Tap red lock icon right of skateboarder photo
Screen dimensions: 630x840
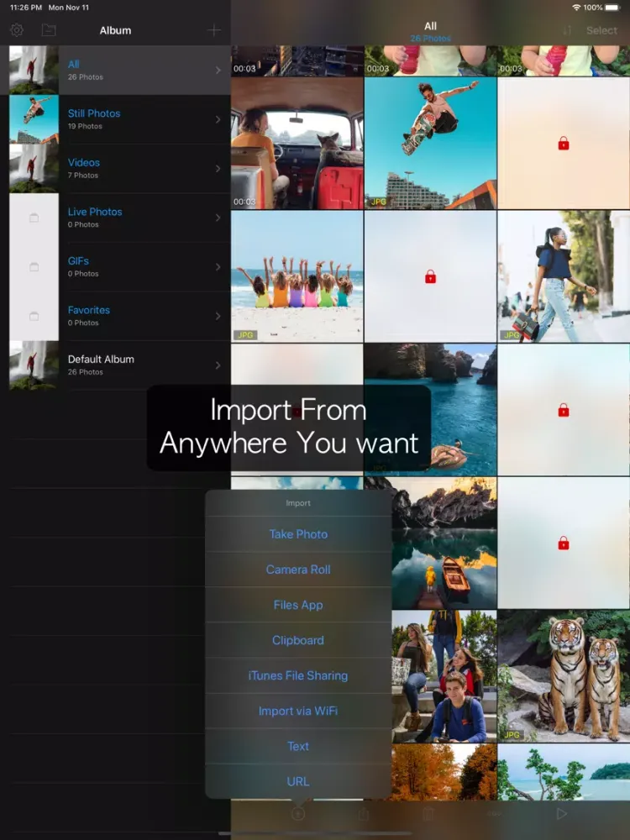pyautogui.click(x=564, y=144)
